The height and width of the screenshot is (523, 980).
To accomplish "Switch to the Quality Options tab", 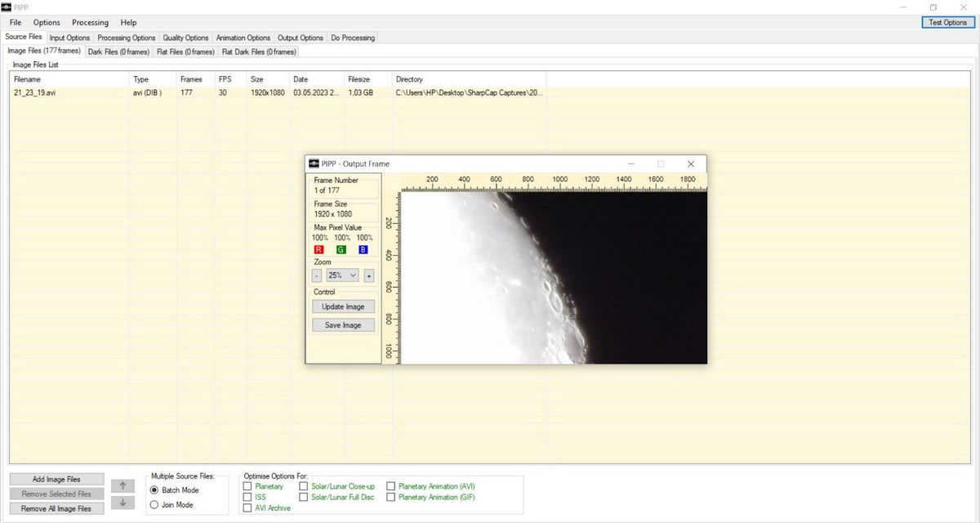I will pos(185,38).
